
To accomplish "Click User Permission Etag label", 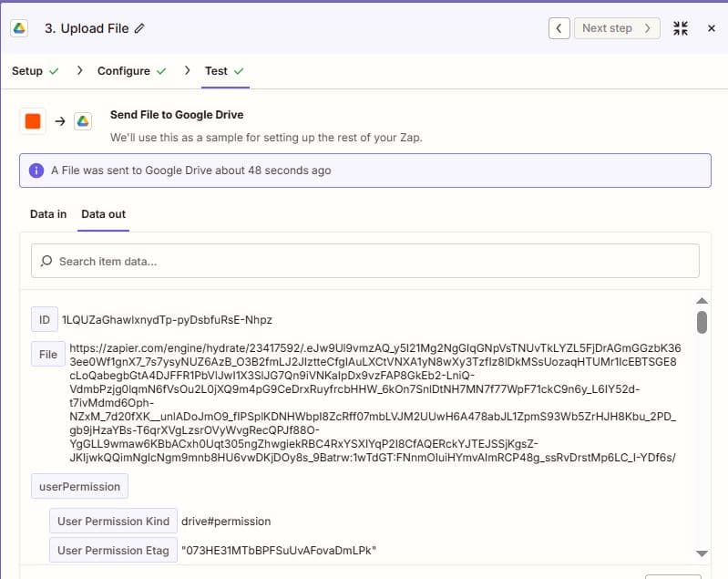I will (x=113, y=550).
